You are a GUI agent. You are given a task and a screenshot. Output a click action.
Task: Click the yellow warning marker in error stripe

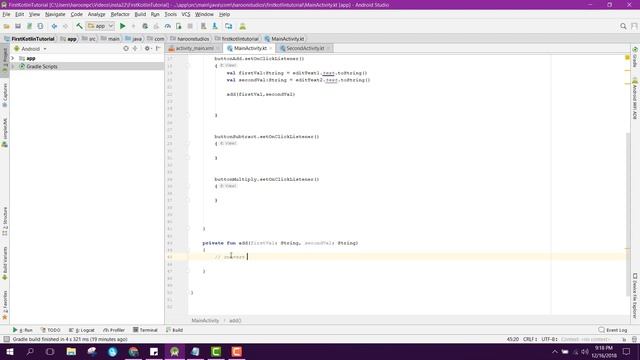(x=627, y=58)
